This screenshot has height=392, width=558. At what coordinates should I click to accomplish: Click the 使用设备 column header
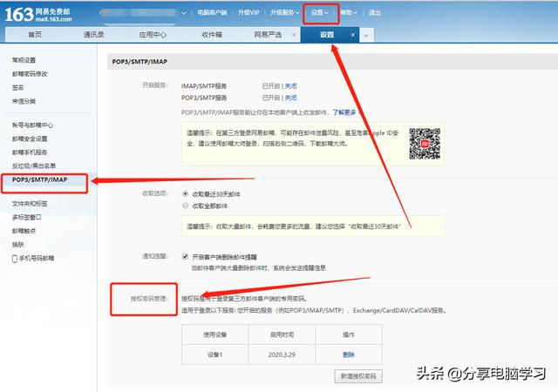pos(215,335)
